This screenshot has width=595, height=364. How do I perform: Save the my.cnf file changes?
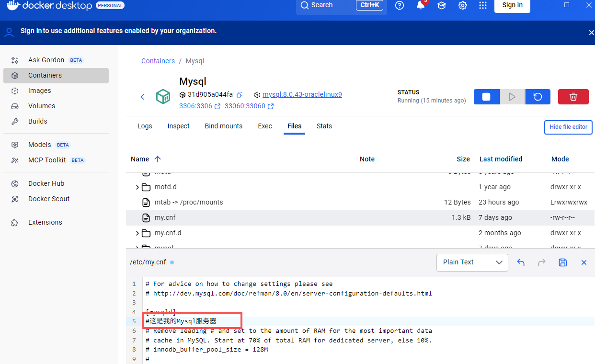563,262
